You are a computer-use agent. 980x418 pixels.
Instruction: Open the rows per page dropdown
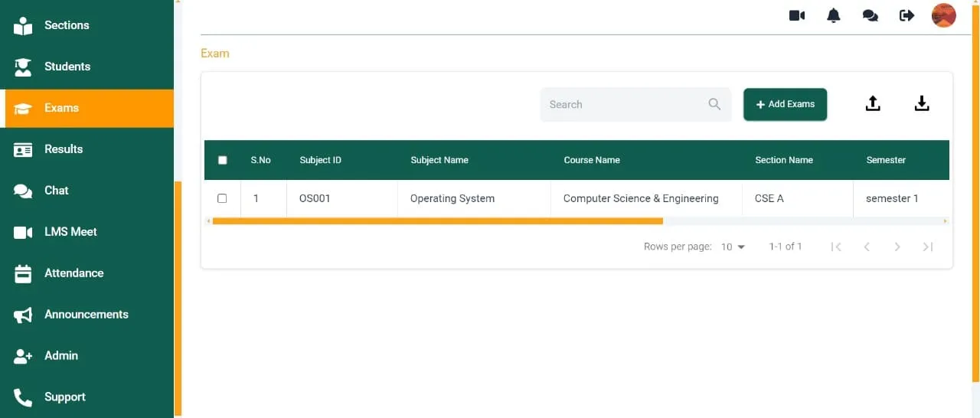pyautogui.click(x=733, y=247)
